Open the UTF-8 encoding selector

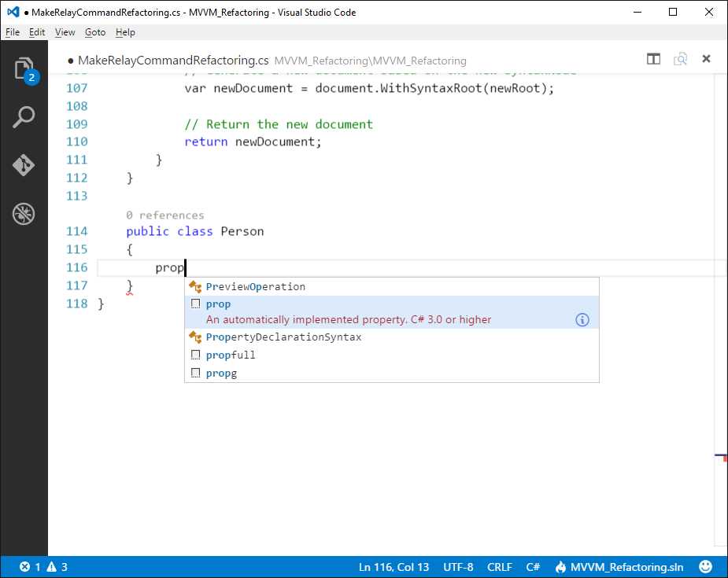[x=458, y=566]
